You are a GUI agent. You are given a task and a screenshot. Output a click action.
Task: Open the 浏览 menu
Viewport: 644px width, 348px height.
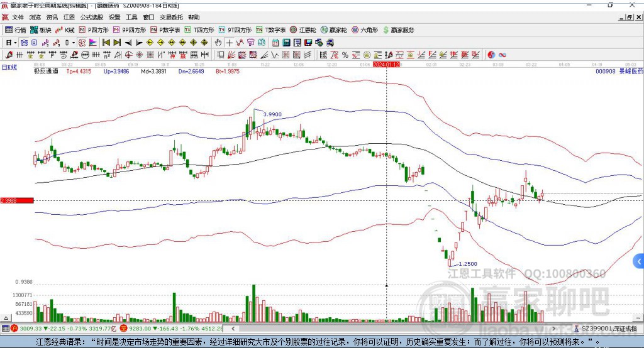click(x=35, y=17)
